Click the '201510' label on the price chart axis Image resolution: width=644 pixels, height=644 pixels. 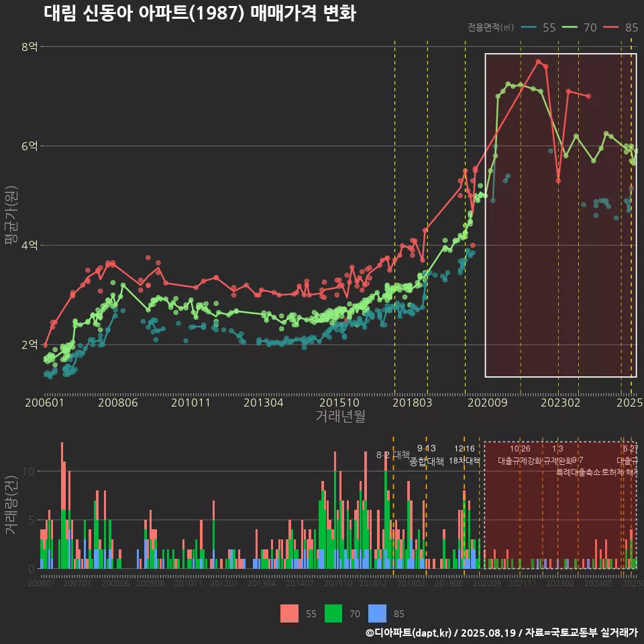339,402
